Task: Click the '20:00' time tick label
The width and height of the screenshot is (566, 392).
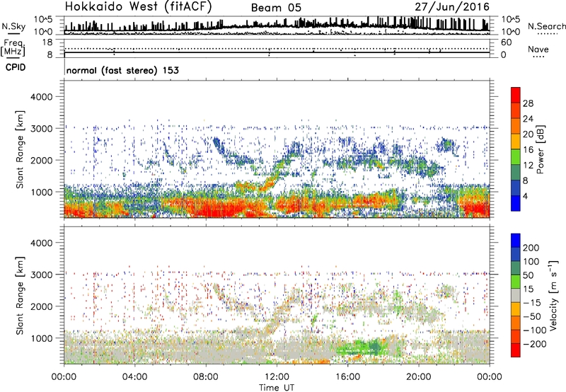Action: click(x=419, y=377)
